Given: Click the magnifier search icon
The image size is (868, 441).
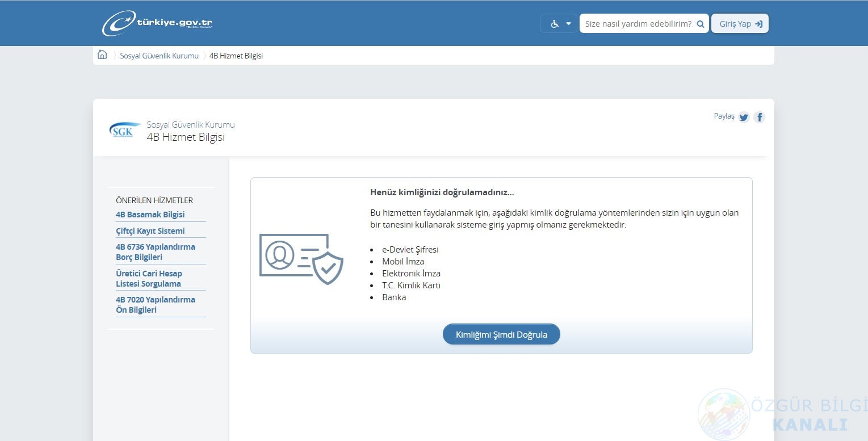Looking at the screenshot, I should pos(701,24).
